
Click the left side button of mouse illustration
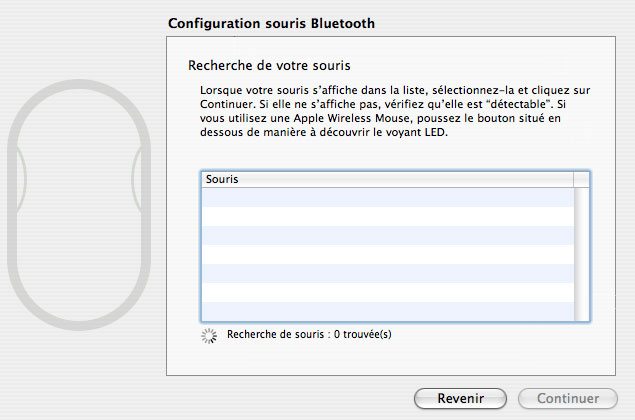coord(21,178)
